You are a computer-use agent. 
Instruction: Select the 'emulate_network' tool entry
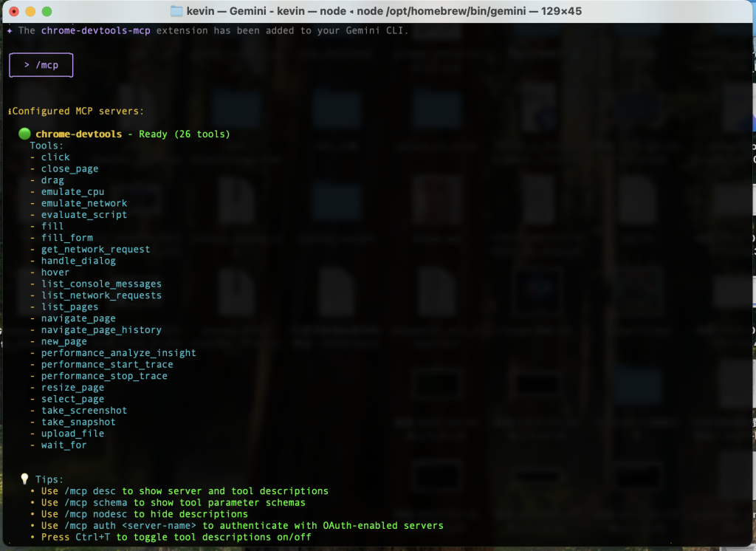pyautogui.click(x=84, y=203)
